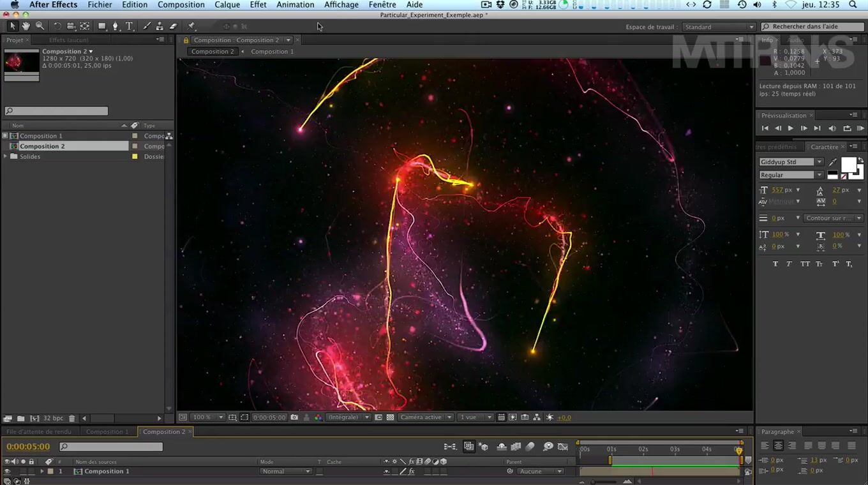The height and width of the screenshot is (485, 868).
Task: Take a snapshot with the camera icon
Action: pyautogui.click(x=294, y=417)
